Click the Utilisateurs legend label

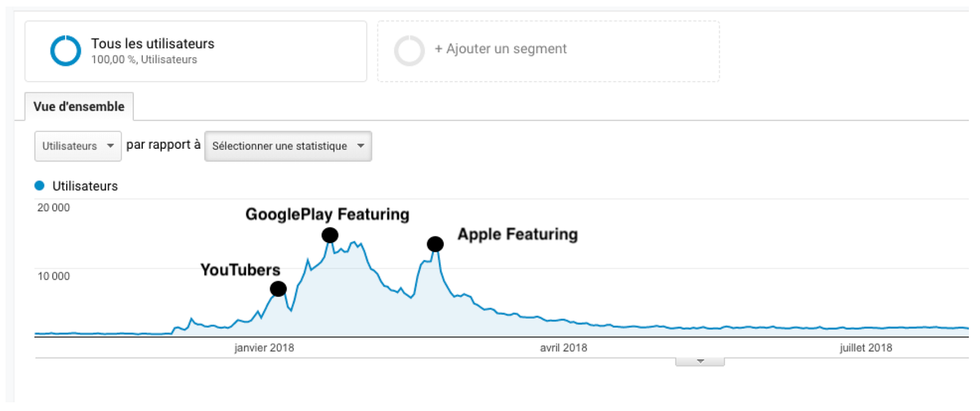pyautogui.click(x=85, y=186)
